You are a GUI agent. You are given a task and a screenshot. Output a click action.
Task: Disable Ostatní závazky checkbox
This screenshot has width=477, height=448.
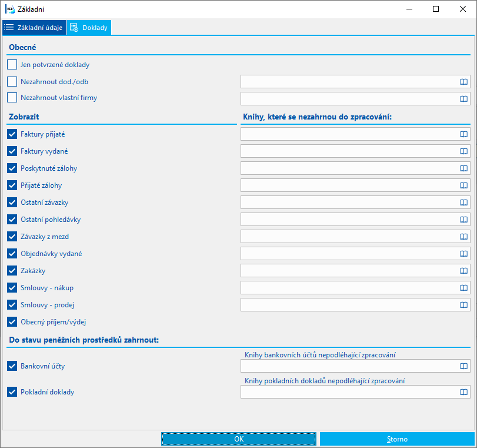pos(12,203)
